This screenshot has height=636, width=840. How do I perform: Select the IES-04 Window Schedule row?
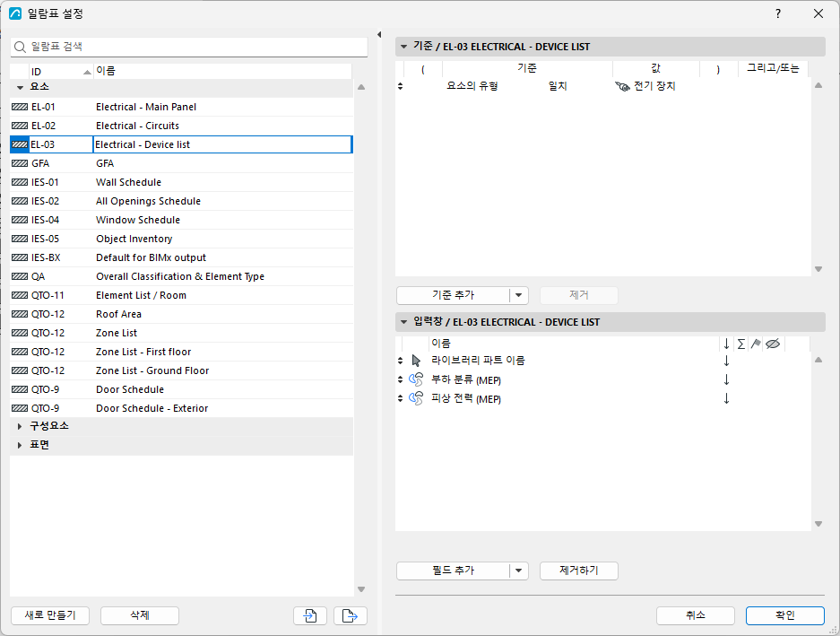pyautogui.click(x=182, y=220)
